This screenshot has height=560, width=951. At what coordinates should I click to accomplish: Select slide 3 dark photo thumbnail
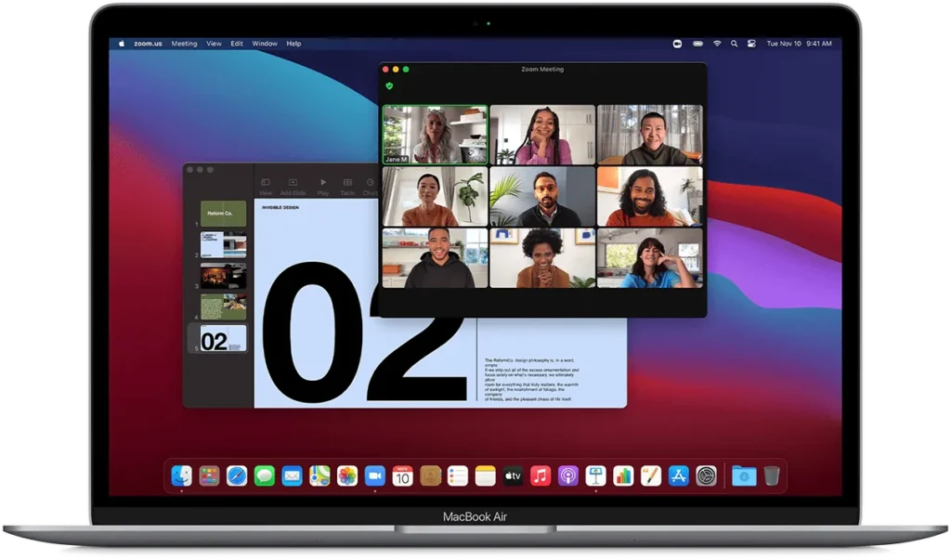(x=223, y=276)
